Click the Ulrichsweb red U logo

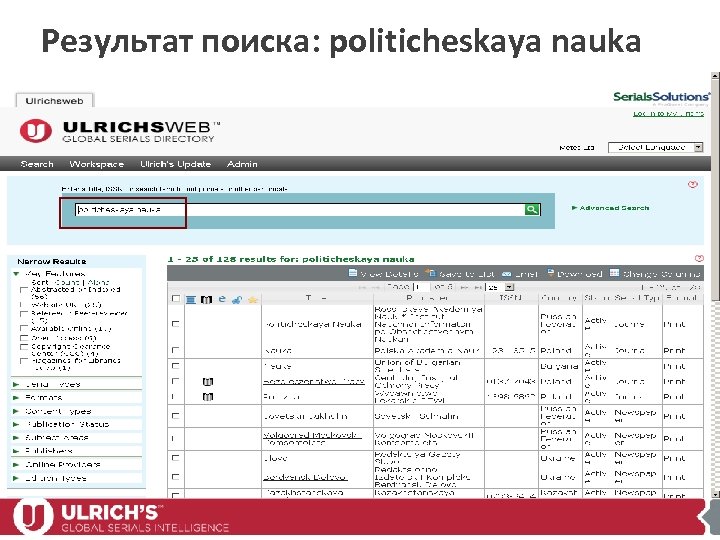[36, 131]
